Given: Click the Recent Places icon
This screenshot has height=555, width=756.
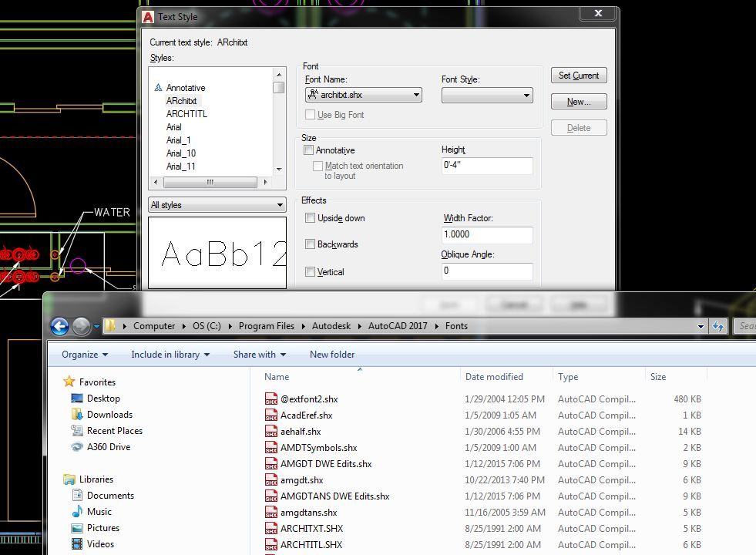Looking at the screenshot, I should pos(77,430).
